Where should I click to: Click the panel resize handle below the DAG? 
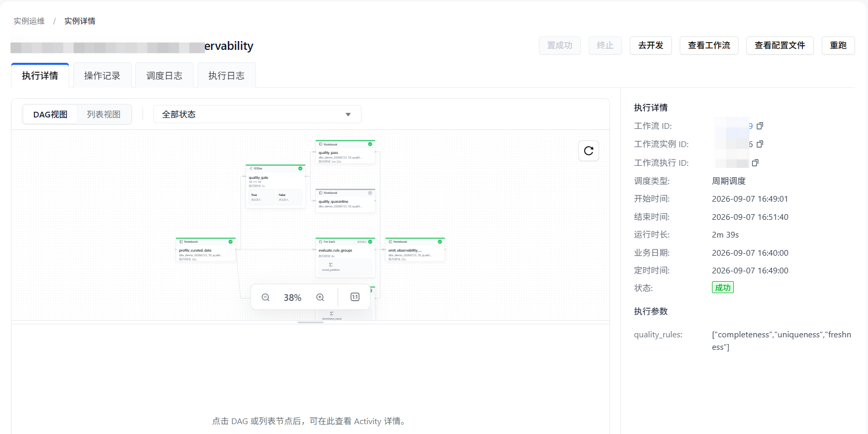click(310, 323)
